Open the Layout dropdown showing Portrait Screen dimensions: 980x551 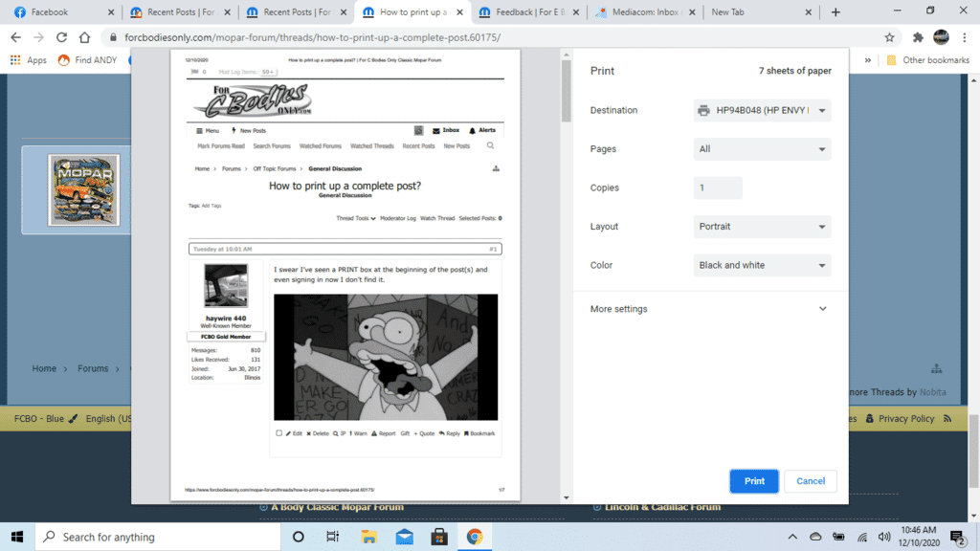[762, 227]
